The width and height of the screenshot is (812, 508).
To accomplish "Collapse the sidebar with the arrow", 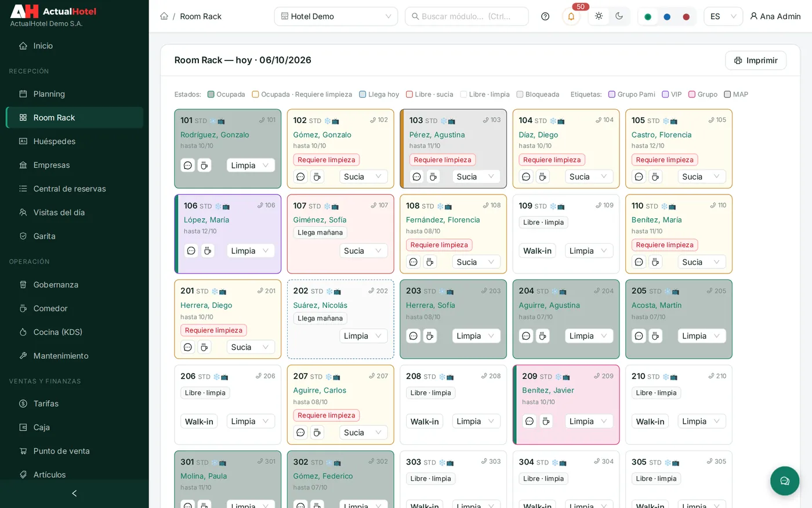I will pos(74,493).
